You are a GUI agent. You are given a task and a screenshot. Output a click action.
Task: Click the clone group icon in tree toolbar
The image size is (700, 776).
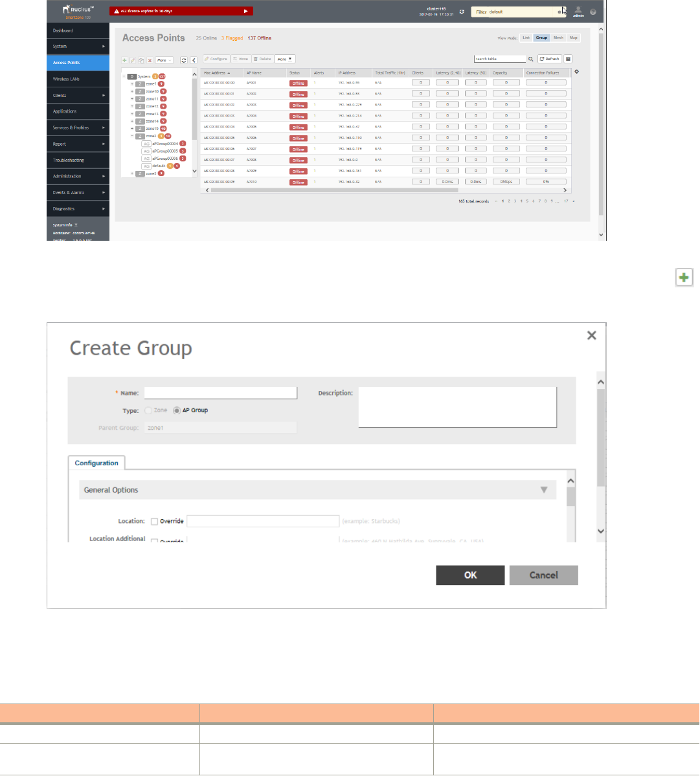pos(141,60)
